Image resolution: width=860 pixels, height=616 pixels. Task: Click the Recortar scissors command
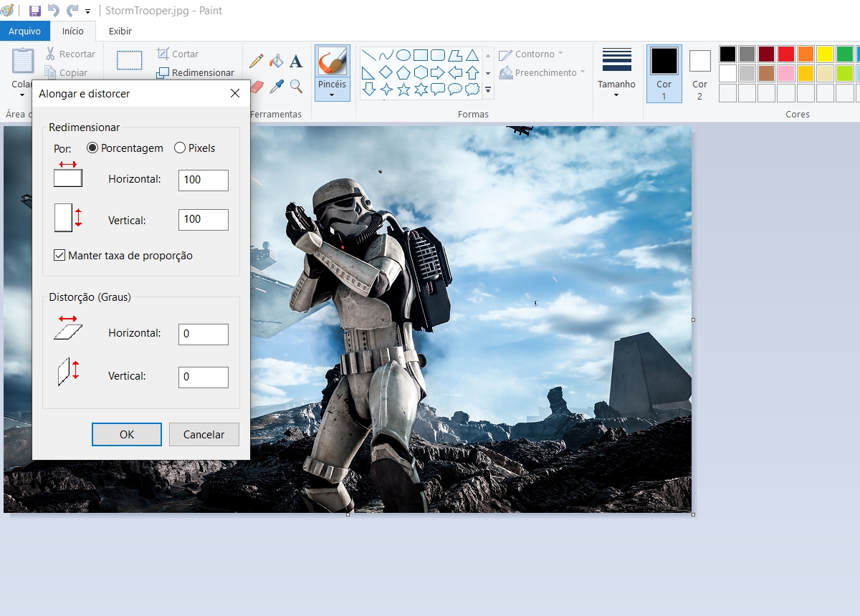pyautogui.click(x=70, y=54)
